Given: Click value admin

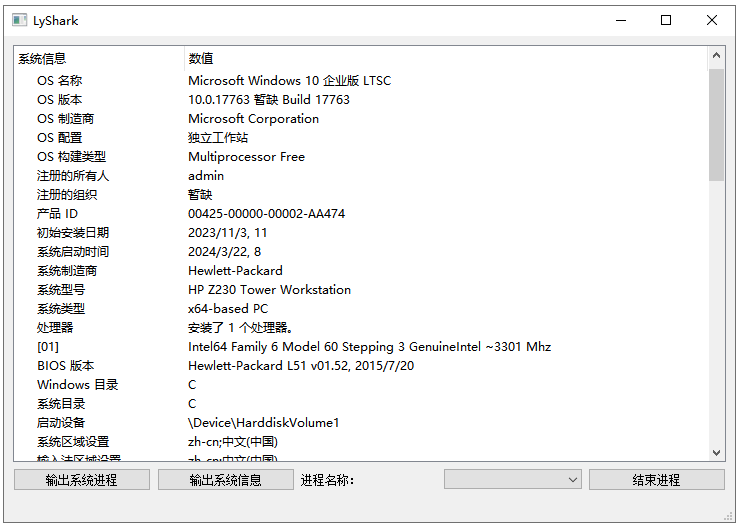Looking at the screenshot, I should 206,176.
